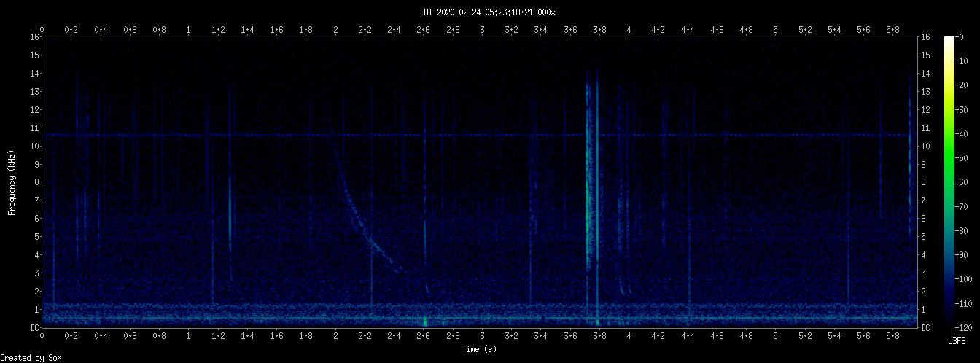Click the 16 kHz label on left axis
The height and width of the screenshot is (363, 980).
pos(34,37)
